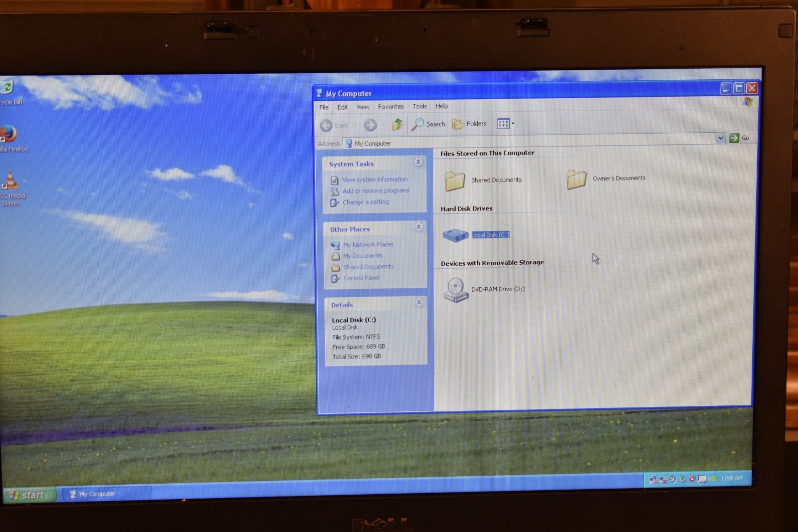The height and width of the screenshot is (532, 798).
Task: Open the Search pane
Action: [x=428, y=124]
